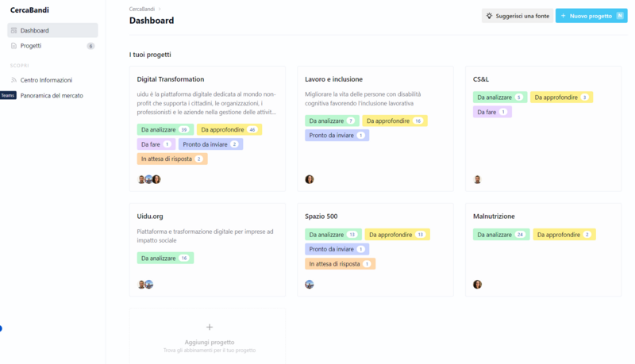The width and height of the screenshot is (635, 364).
Task: Click the Progetti document icon in sidebar
Action: coord(13,46)
